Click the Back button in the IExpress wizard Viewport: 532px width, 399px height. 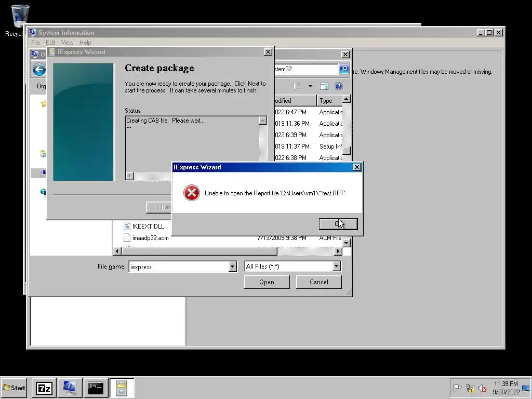[159, 207]
